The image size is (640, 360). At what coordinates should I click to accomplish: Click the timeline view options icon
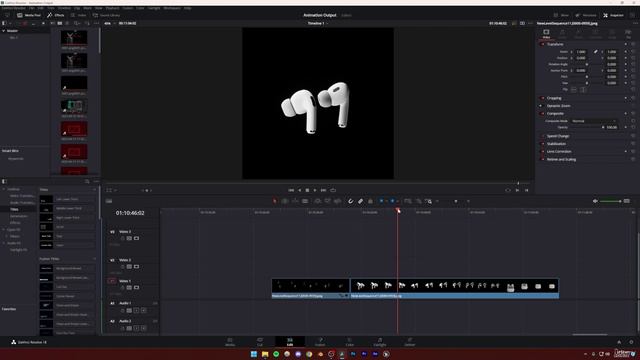(109, 201)
